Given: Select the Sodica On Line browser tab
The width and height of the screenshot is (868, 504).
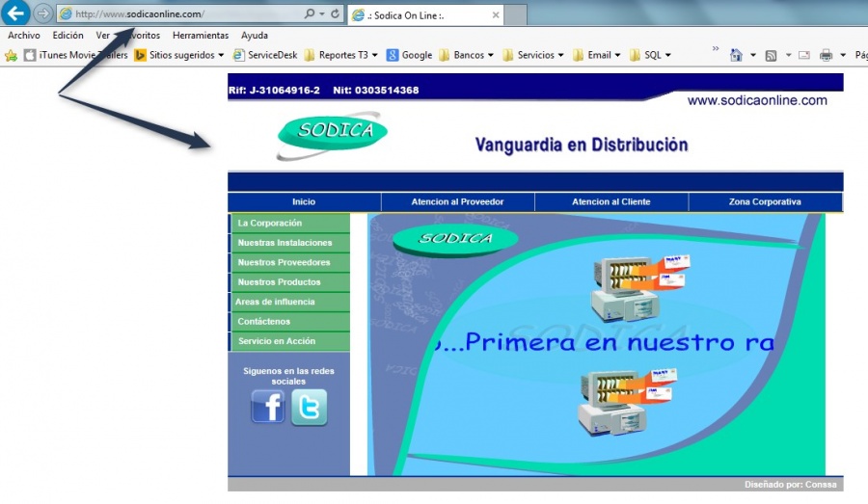Looking at the screenshot, I should [425, 15].
